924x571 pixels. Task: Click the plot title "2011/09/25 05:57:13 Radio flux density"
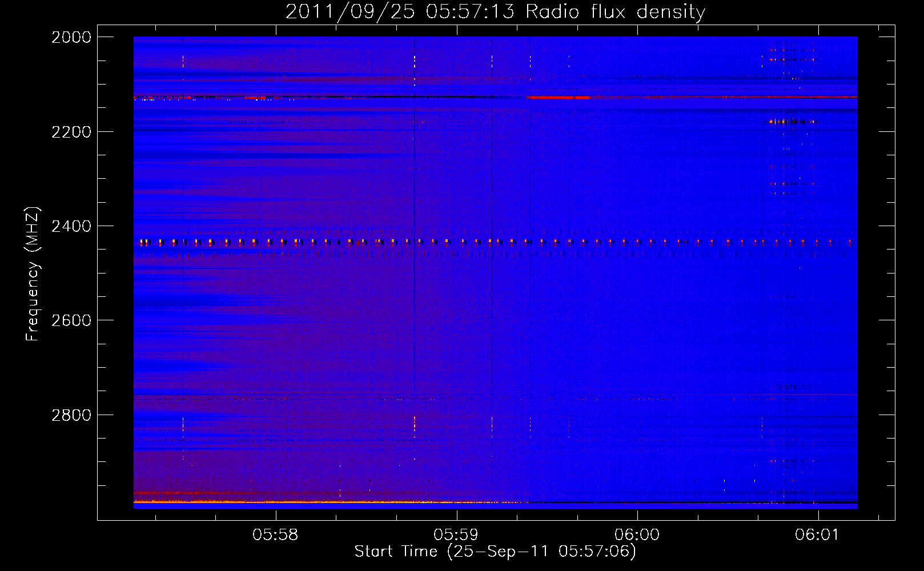495,12
